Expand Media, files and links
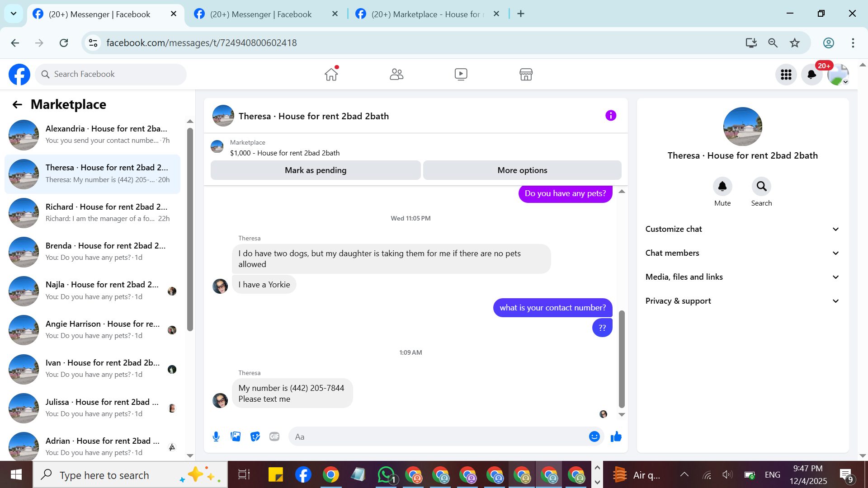Image resolution: width=868 pixels, height=488 pixels. click(742, 277)
